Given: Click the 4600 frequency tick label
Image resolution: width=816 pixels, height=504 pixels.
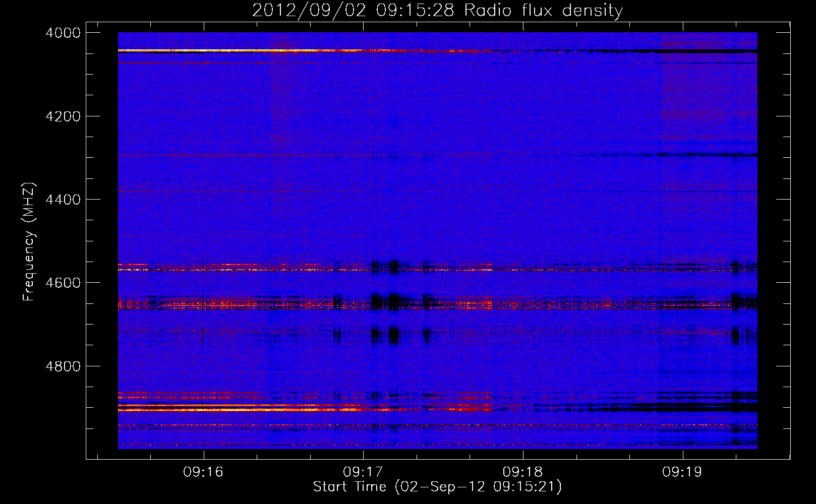Looking at the screenshot, I should pyautogui.click(x=63, y=283).
